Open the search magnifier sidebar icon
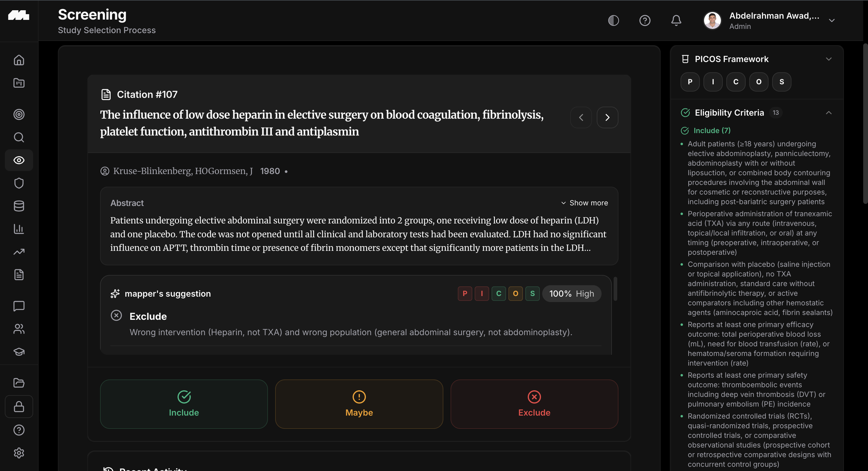This screenshot has width=868, height=471. coord(19,137)
